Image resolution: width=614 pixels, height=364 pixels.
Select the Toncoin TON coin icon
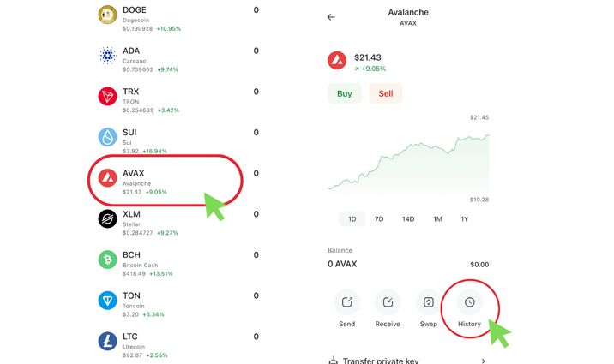pyautogui.click(x=107, y=301)
